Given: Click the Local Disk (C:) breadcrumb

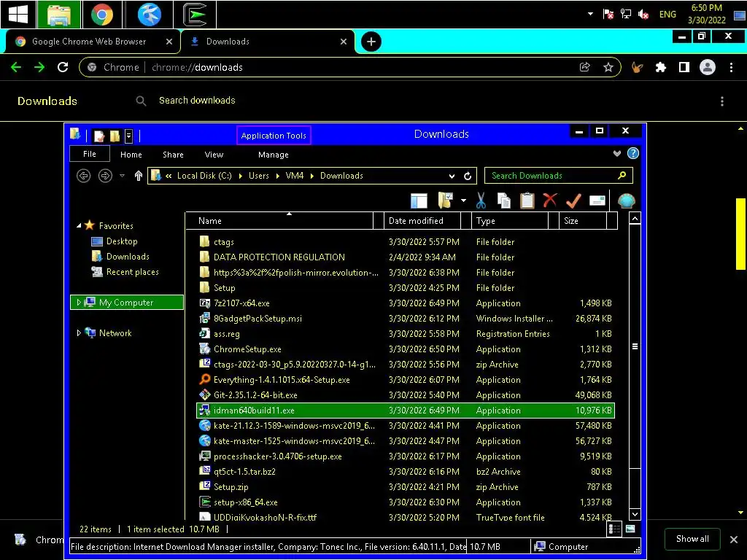Looking at the screenshot, I should [204, 176].
